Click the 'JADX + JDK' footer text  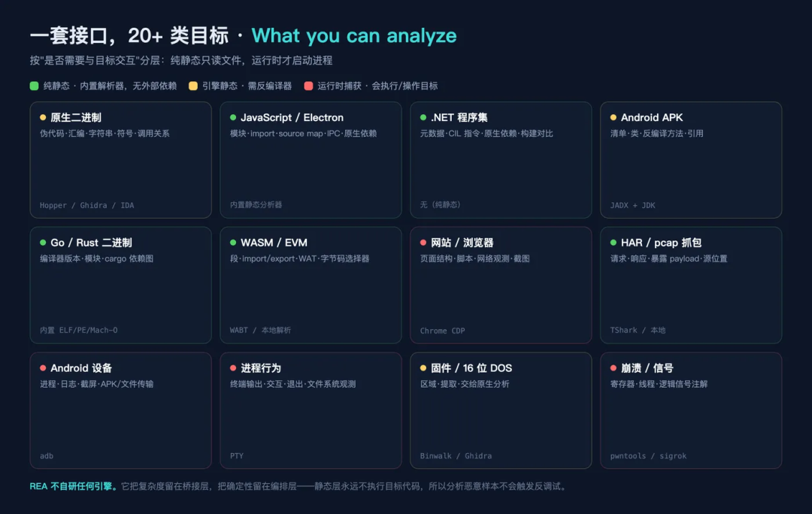click(x=633, y=205)
